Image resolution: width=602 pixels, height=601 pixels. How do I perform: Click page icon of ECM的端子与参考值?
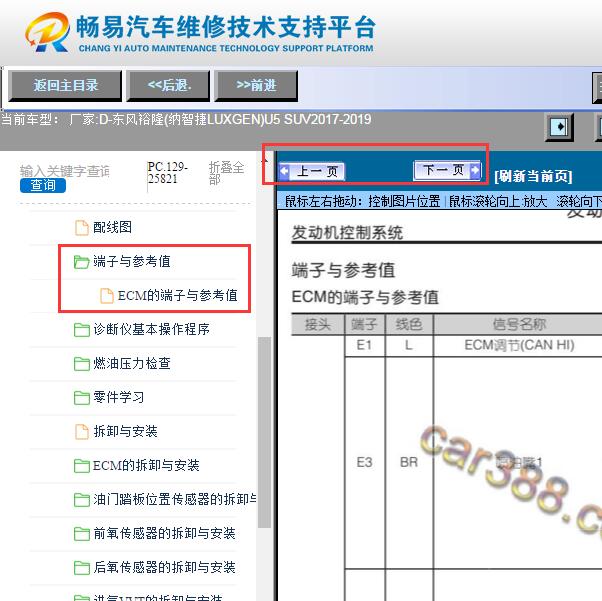(x=107, y=296)
